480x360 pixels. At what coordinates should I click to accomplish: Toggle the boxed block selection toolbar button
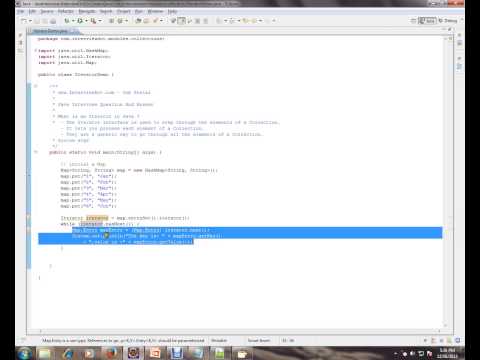coord(182,21)
